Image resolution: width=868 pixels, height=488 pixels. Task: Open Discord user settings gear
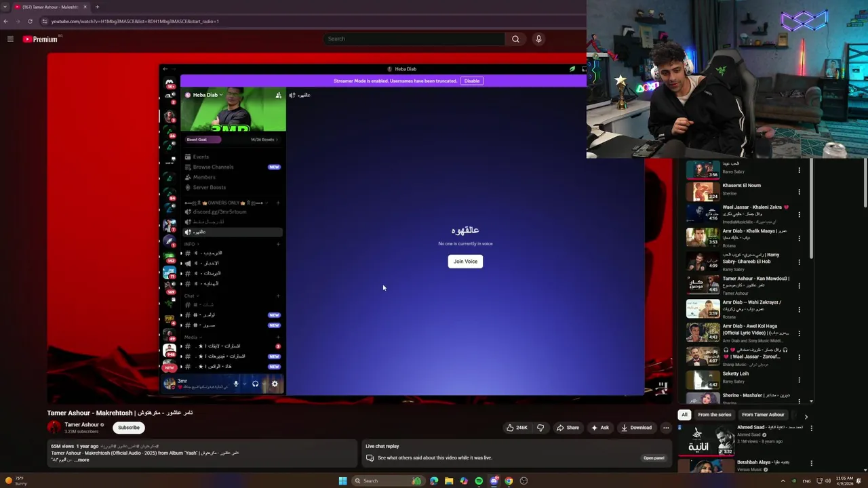pos(275,384)
